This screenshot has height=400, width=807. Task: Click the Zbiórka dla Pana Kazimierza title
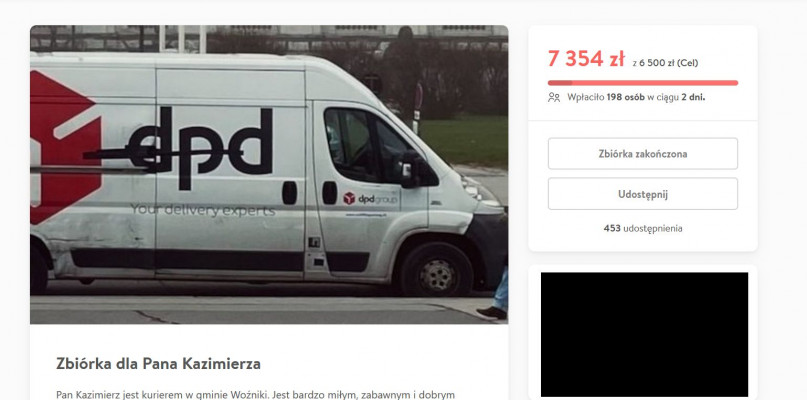158,363
